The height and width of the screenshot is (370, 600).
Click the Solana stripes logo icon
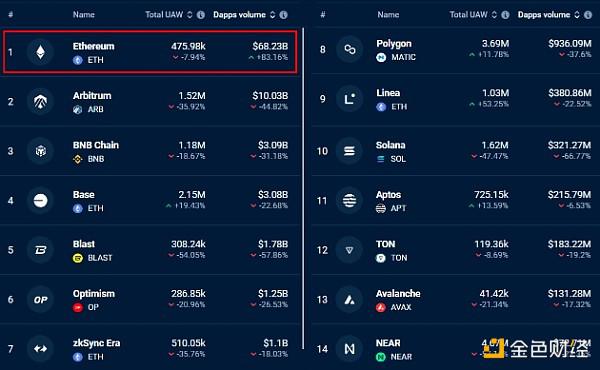(x=349, y=151)
